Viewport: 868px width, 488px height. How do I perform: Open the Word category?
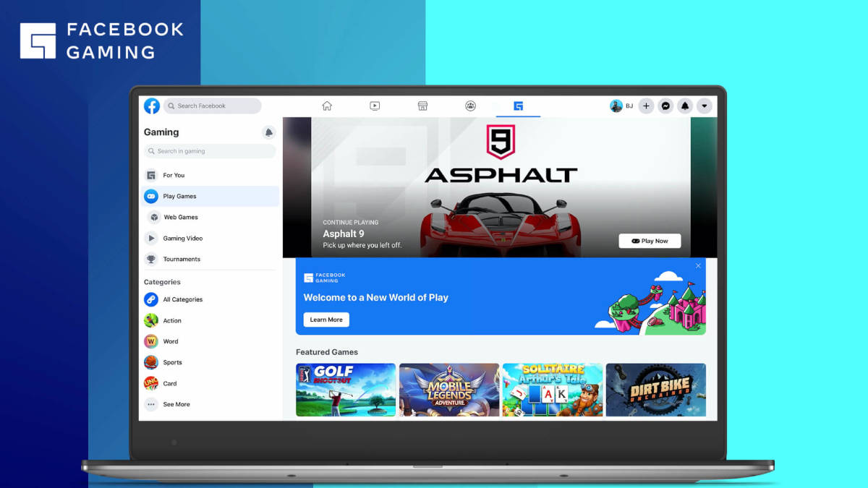pyautogui.click(x=209, y=341)
